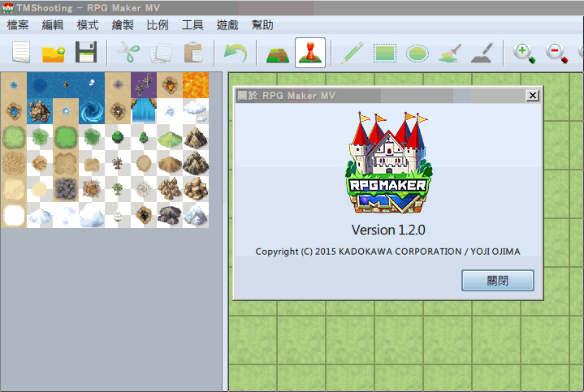
Task: Open the 編輯 menu
Action: tap(53, 25)
